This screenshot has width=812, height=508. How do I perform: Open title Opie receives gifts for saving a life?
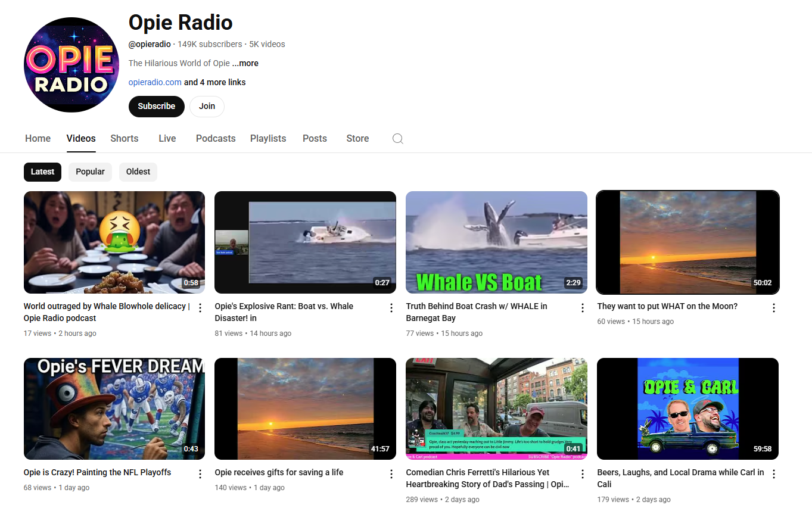point(279,472)
